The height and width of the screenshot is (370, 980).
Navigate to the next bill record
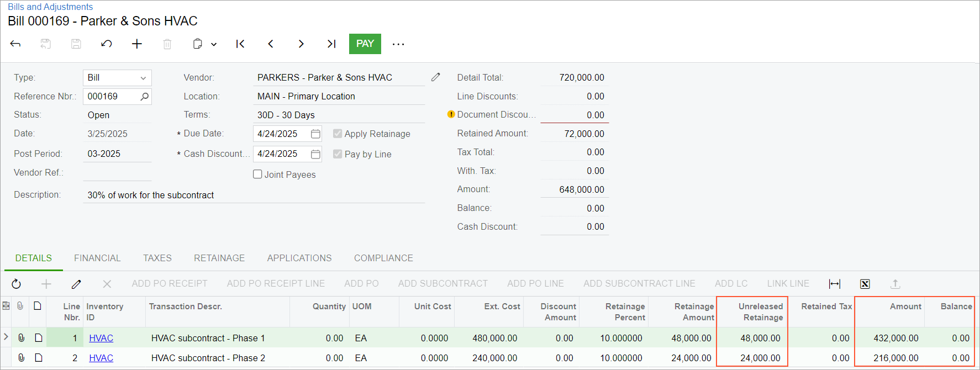click(x=301, y=44)
